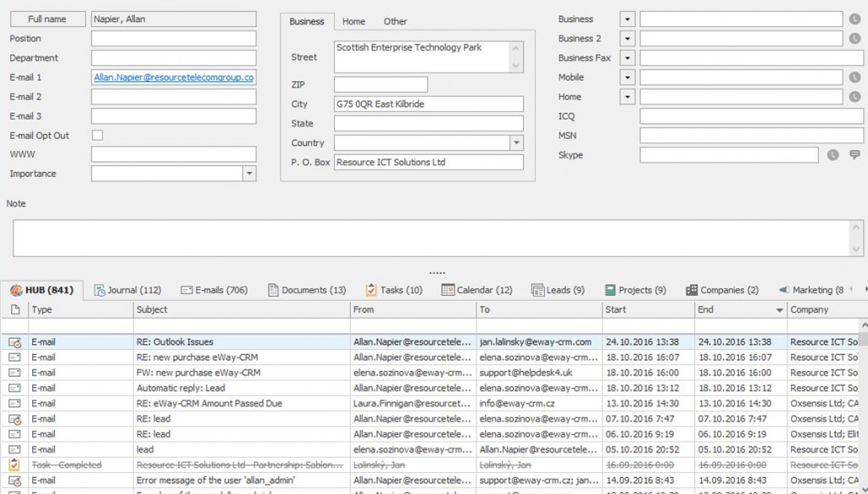
Task: Click the completed task icon in strikethrough row
Action: pos(14,464)
